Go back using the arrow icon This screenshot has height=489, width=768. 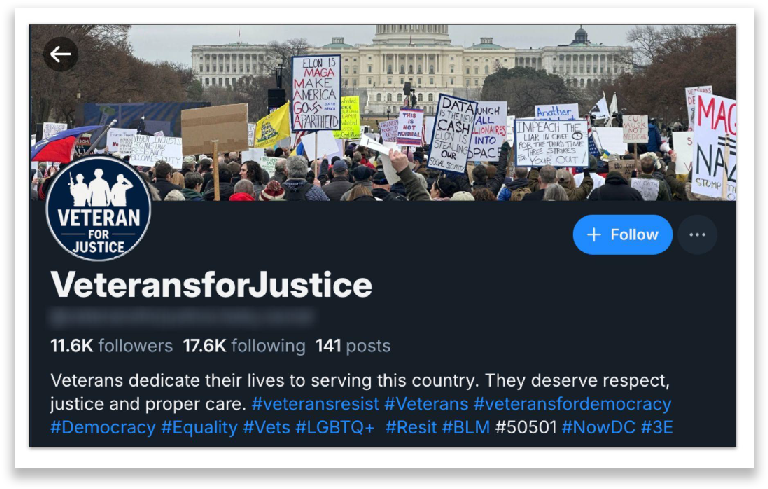60,54
